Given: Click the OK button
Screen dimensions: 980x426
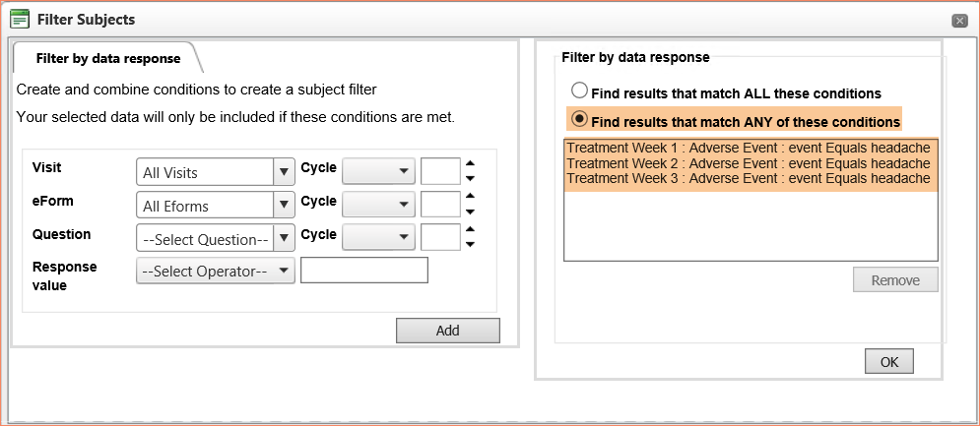Looking at the screenshot, I should click(x=888, y=362).
